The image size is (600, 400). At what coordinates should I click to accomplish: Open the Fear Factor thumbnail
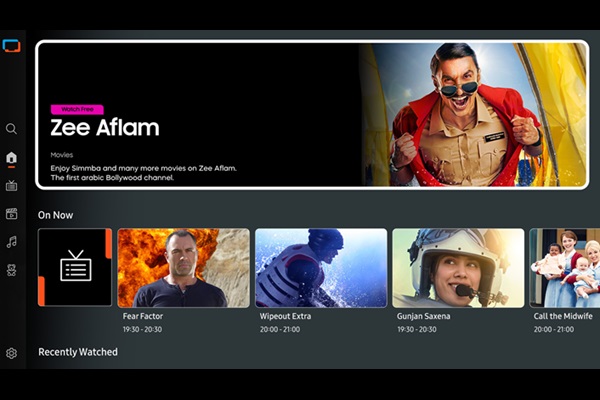[x=184, y=268]
